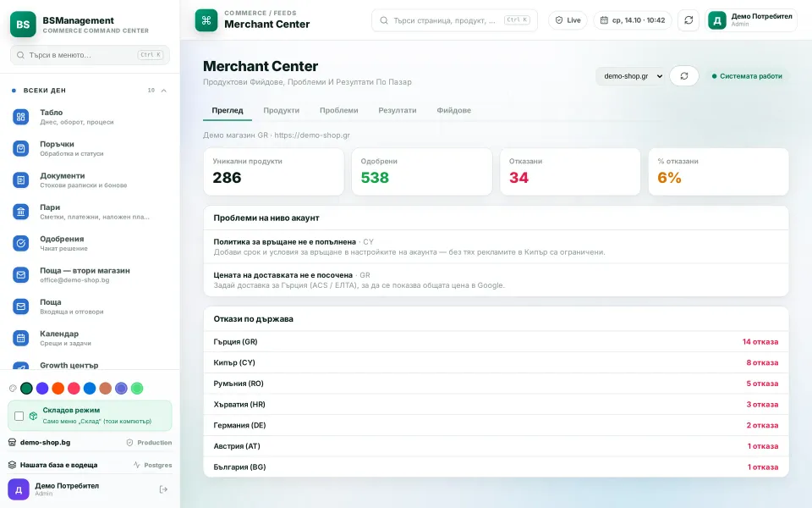Click the Гърция (GR) row
812x508 pixels.
pyautogui.click(x=497, y=341)
